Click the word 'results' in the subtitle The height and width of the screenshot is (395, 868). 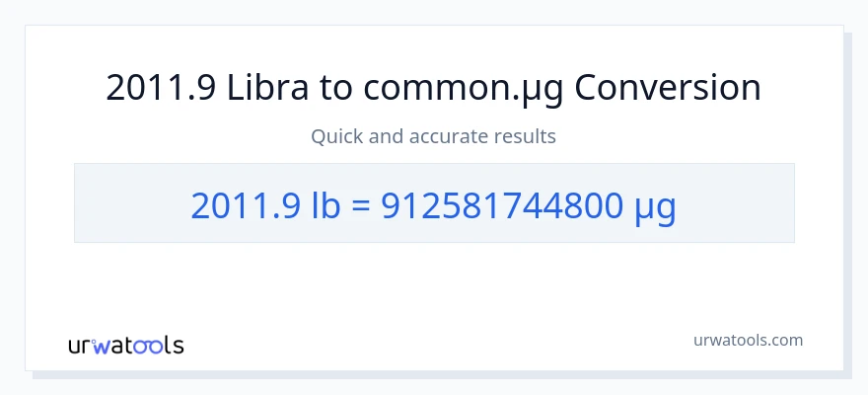coord(523,136)
